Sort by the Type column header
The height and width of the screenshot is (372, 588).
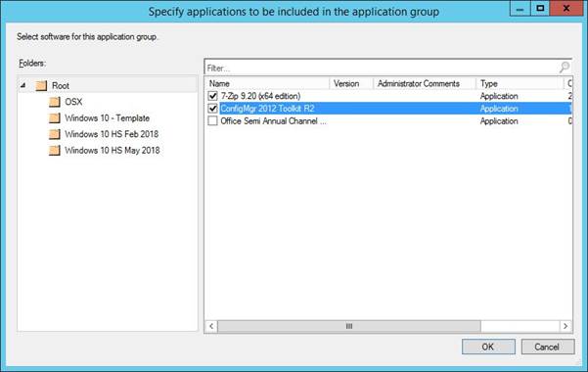pos(520,83)
